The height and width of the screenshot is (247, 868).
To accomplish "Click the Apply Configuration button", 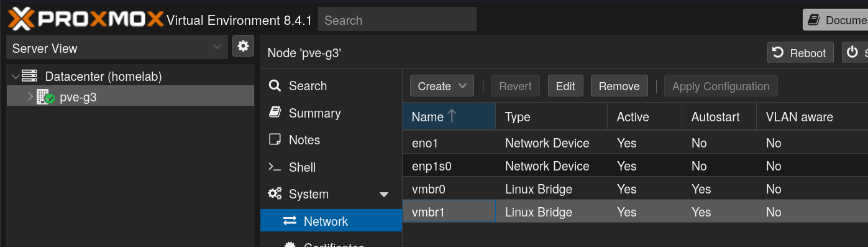I will 721,86.
